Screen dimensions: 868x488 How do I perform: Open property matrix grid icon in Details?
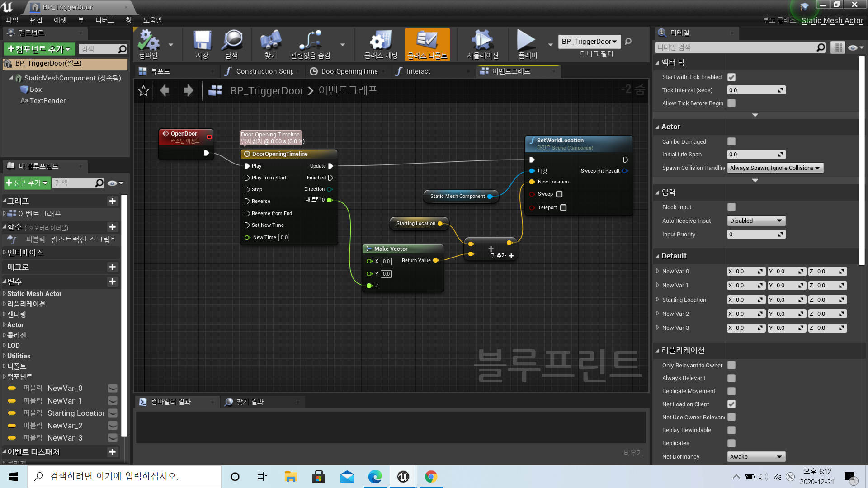[x=838, y=47]
